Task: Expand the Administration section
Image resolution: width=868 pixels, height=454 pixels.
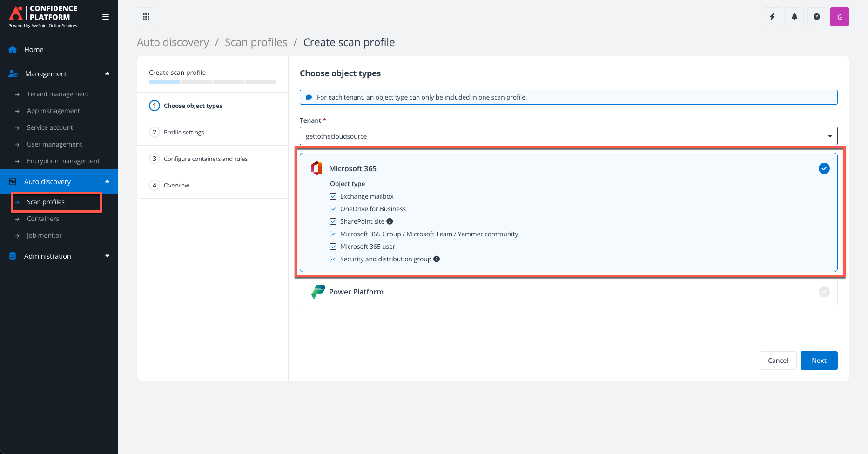Action: [x=107, y=256]
